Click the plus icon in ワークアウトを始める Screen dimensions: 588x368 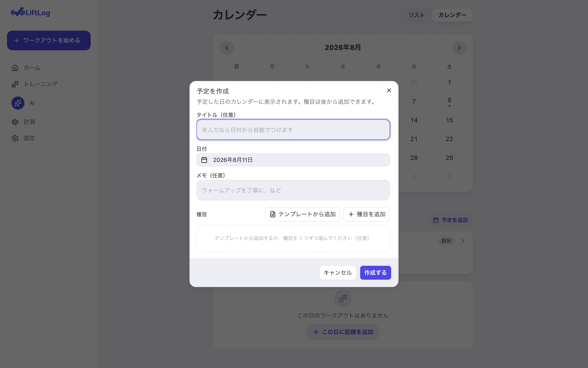coord(17,40)
